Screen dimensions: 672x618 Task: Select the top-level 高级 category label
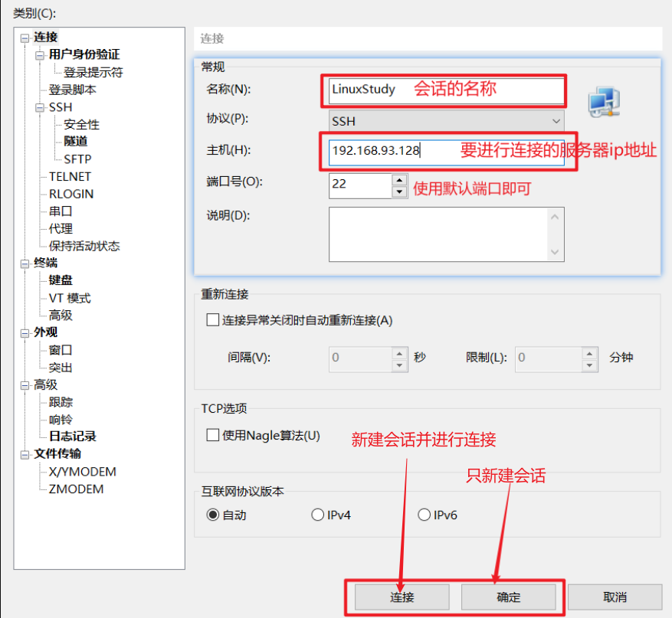[x=45, y=385]
